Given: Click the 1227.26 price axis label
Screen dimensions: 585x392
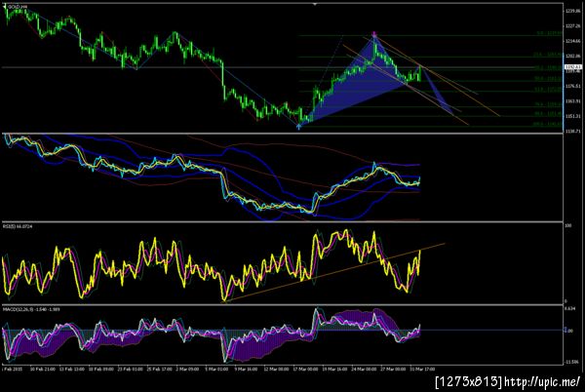Looking at the screenshot, I should click(572, 26).
